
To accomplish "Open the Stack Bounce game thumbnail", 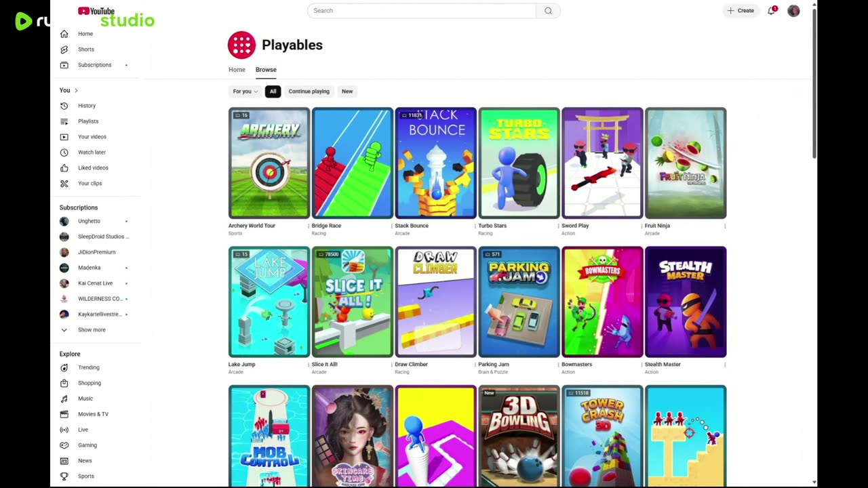I will pyautogui.click(x=436, y=163).
